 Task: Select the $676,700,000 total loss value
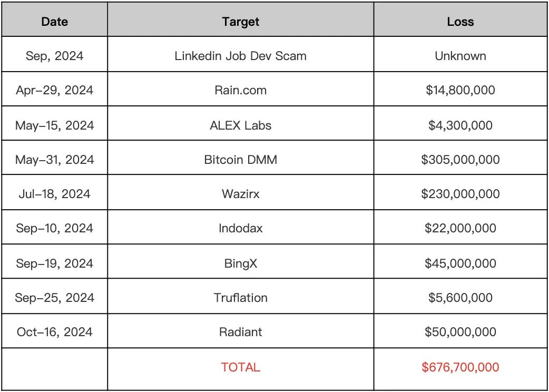pos(460,367)
